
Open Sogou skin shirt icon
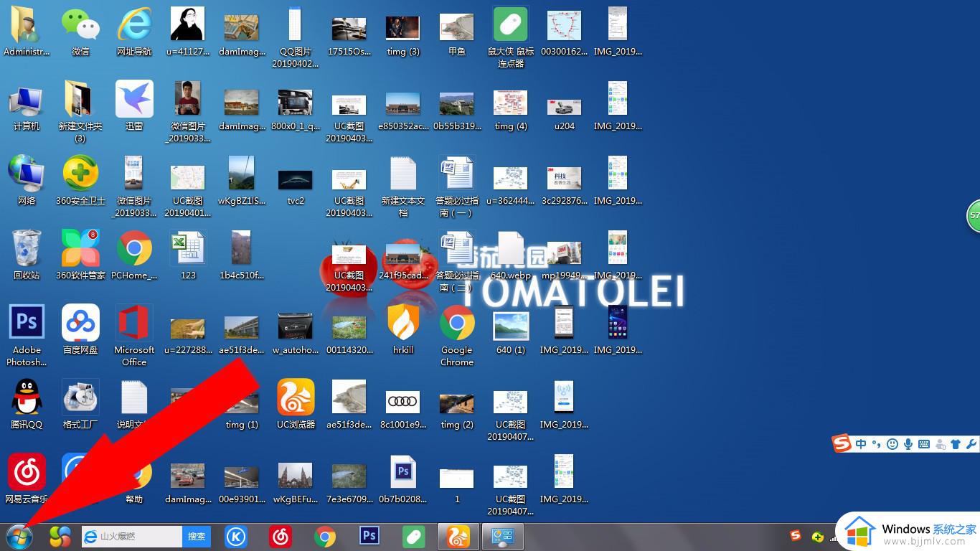pyautogui.click(x=956, y=444)
